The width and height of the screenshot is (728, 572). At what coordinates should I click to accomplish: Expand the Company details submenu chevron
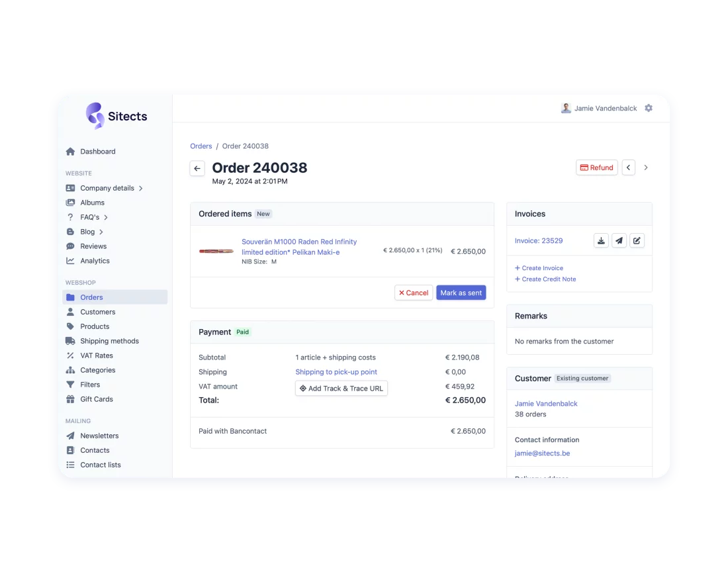(141, 188)
